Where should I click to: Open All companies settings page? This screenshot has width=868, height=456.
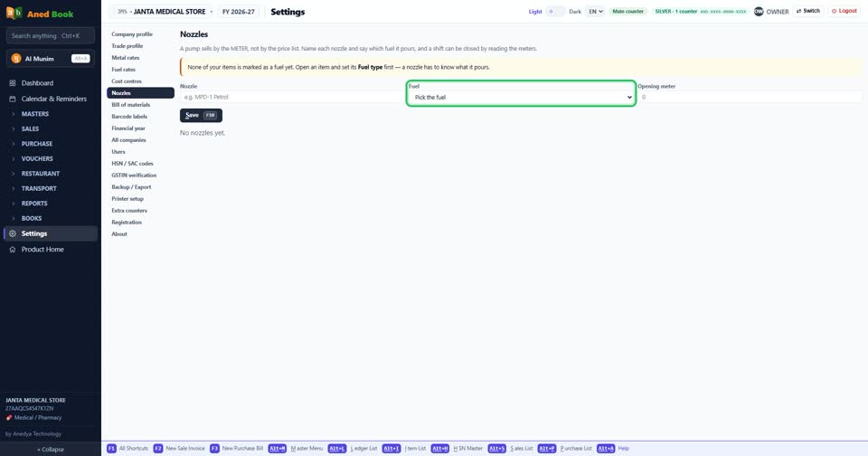click(140, 139)
